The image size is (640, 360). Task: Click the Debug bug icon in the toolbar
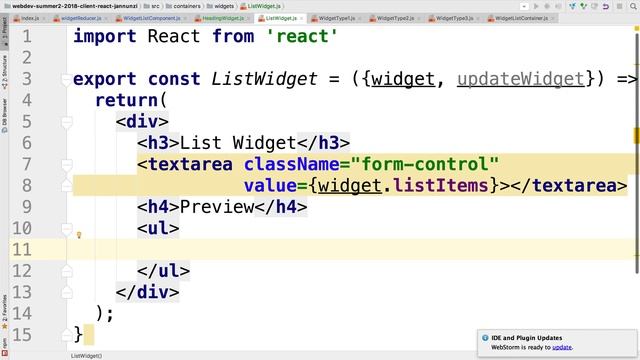[x=547, y=6]
